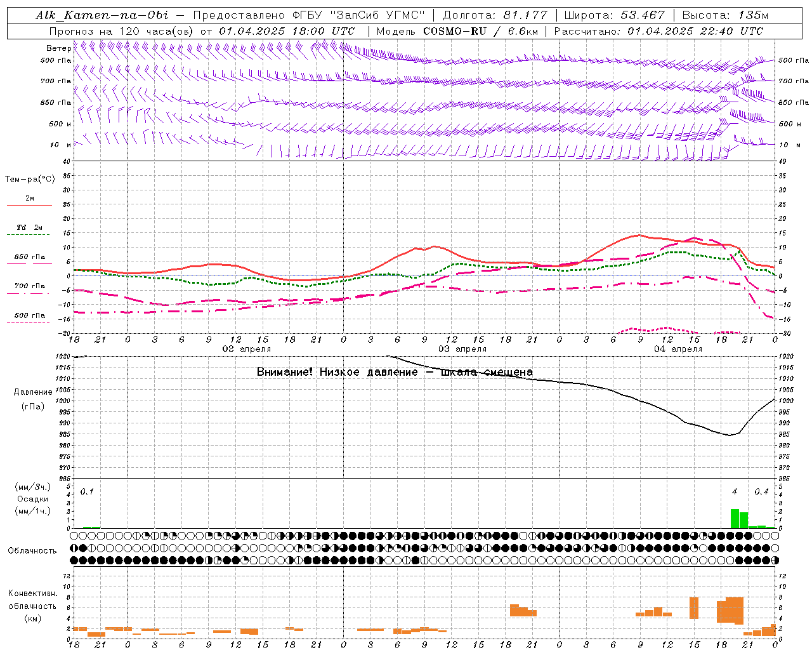Click the date label 04 апреля
The image size is (812, 650).
click(678, 349)
